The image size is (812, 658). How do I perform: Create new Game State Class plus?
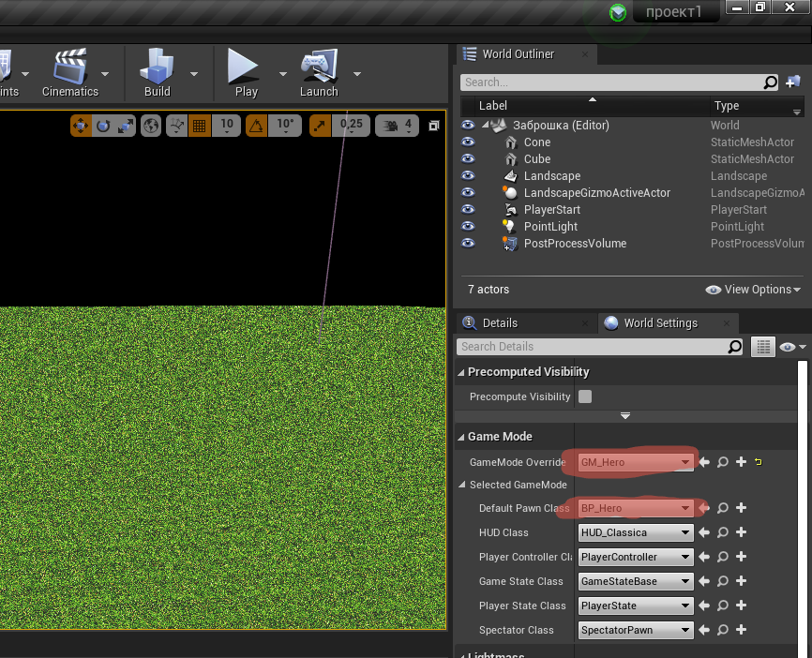(x=741, y=581)
